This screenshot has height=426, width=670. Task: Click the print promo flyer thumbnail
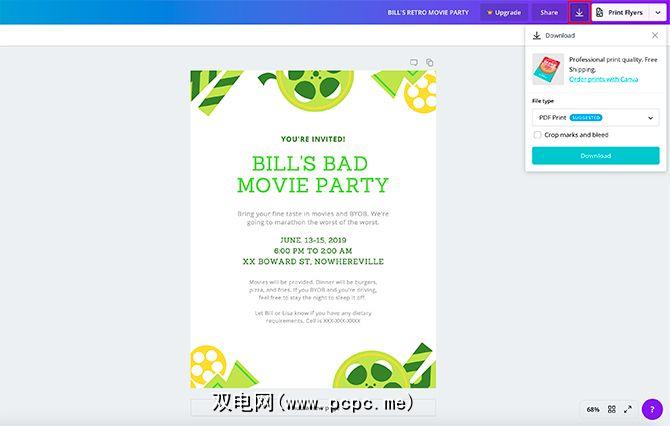click(548, 69)
